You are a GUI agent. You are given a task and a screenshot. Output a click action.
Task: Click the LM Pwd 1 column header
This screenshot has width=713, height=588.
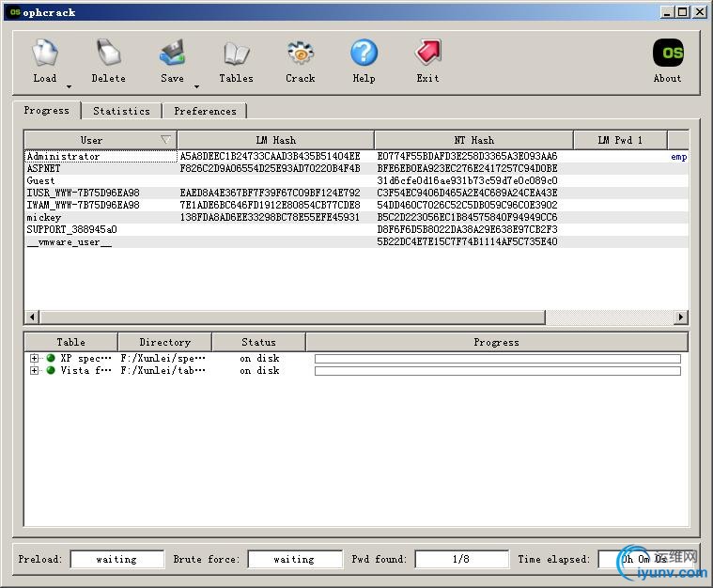[x=620, y=140]
